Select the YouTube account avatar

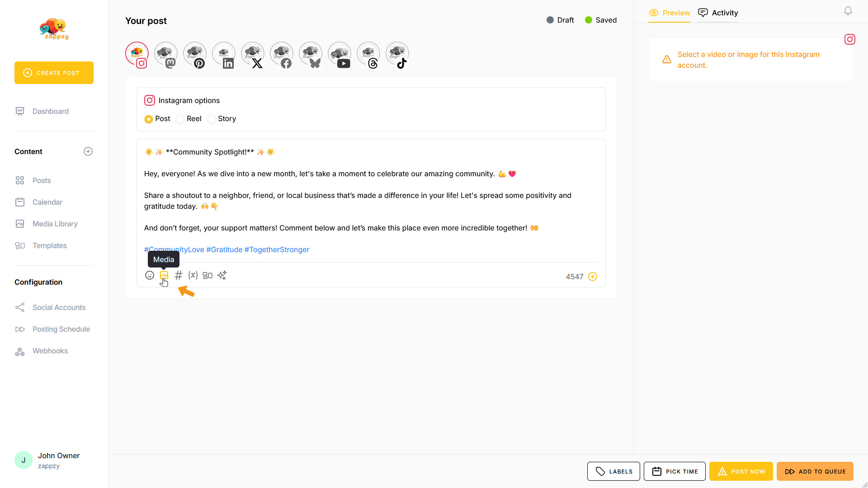[340, 54]
